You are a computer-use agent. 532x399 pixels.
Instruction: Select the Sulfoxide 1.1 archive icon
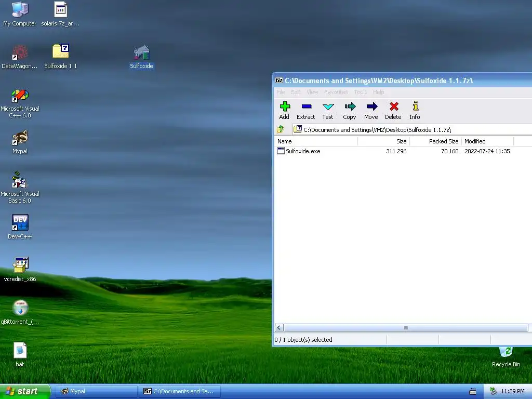point(61,51)
